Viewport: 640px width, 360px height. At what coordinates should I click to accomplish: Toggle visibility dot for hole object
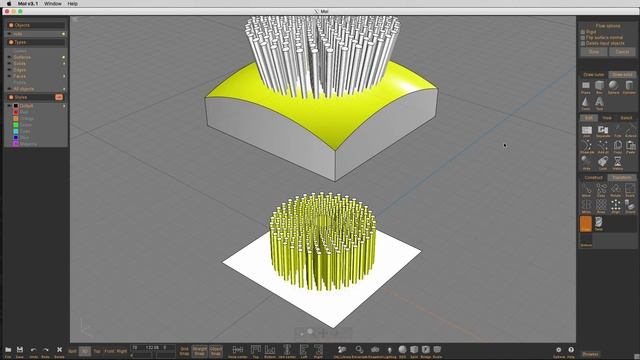point(63,34)
